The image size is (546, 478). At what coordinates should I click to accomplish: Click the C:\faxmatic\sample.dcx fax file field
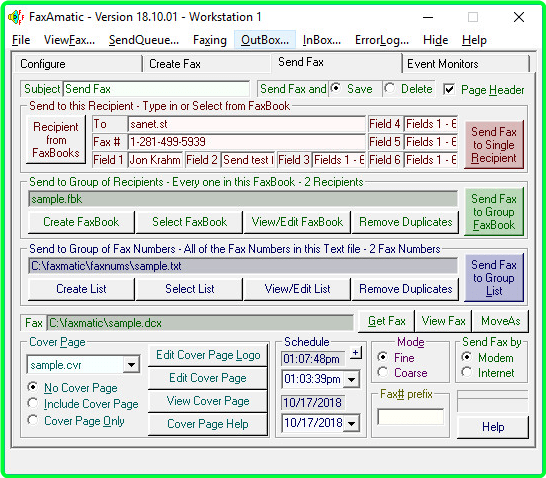click(200, 323)
